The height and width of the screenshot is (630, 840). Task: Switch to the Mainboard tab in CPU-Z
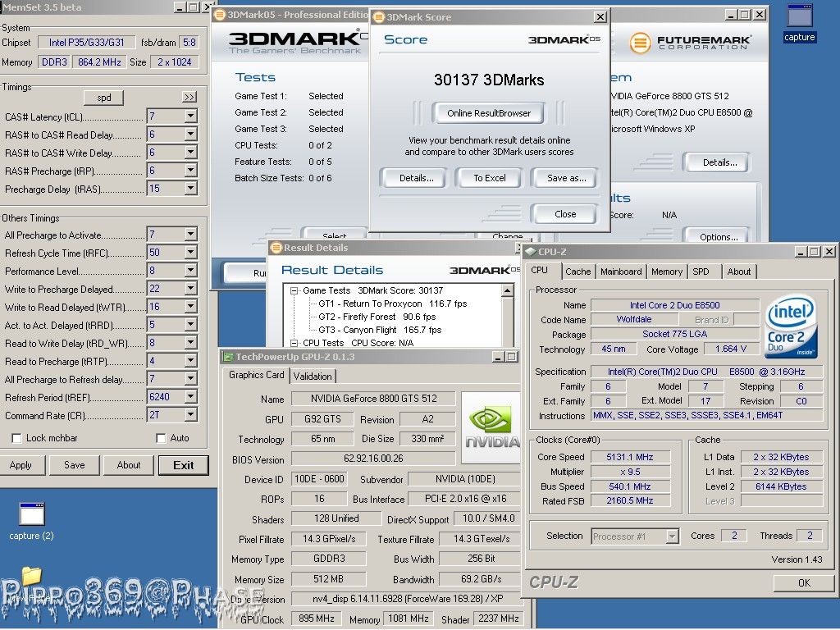(x=621, y=272)
